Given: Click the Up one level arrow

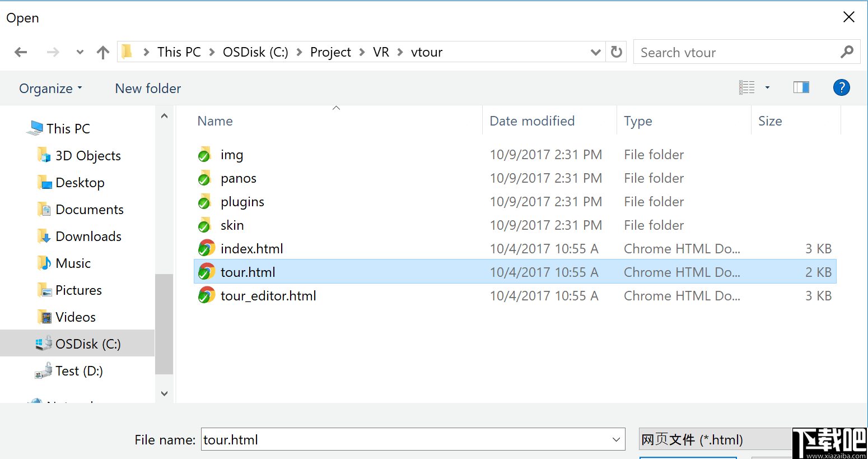Looking at the screenshot, I should coord(102,53).
